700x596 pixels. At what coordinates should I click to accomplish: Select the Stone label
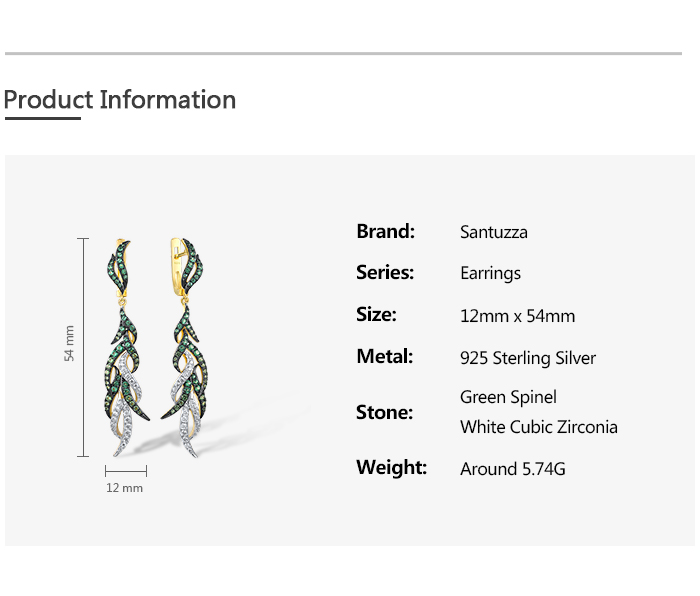[x=384, y=412]
